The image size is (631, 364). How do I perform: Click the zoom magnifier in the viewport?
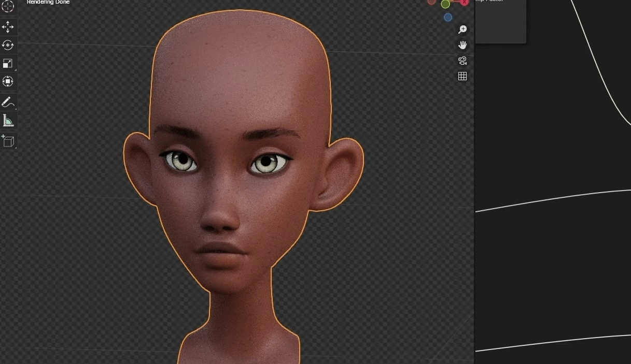click(462, 30)
